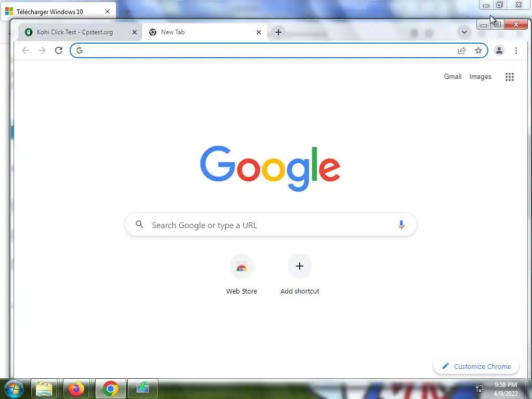This screenshot has height=399, width=532.
Task: Open the Google apps grid
Action: pos(510,77)
